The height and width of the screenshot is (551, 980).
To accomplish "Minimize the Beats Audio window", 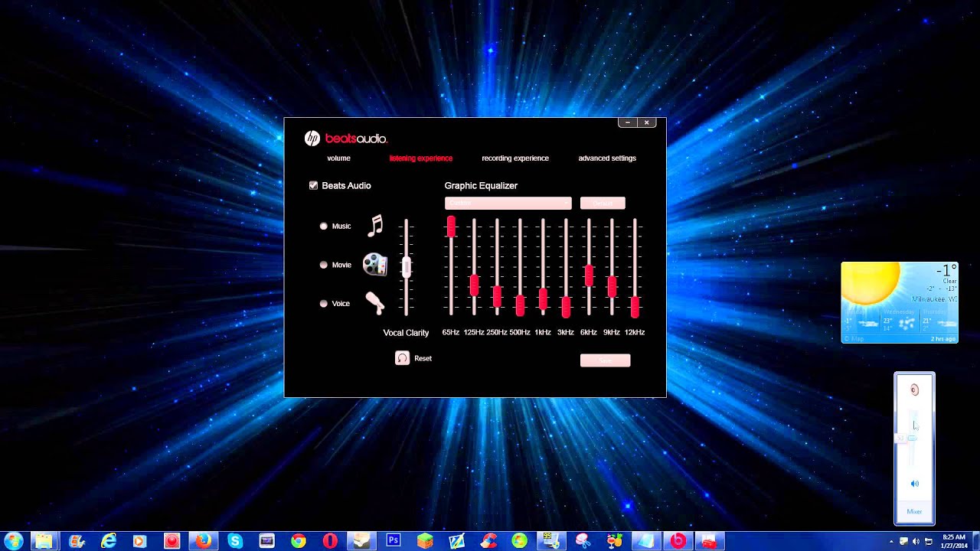I will [628, 122].
